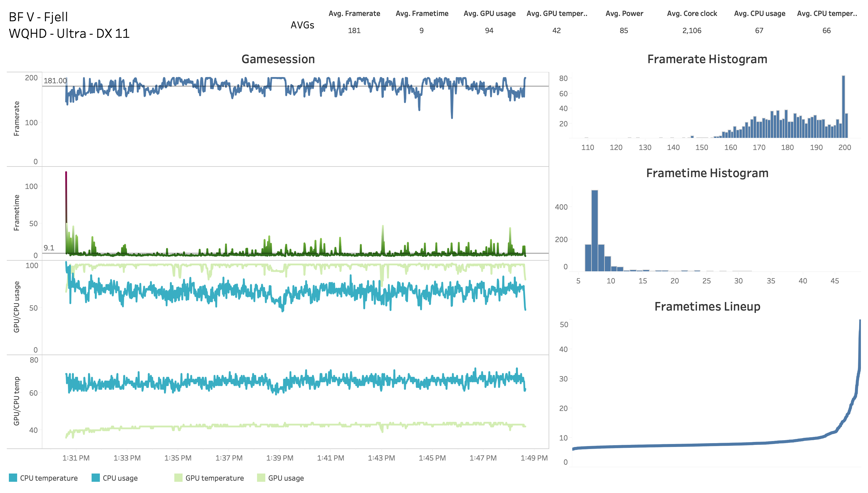Click the tallest bar in Framerate Histogram
868x493 pixels.
[843, 107]
